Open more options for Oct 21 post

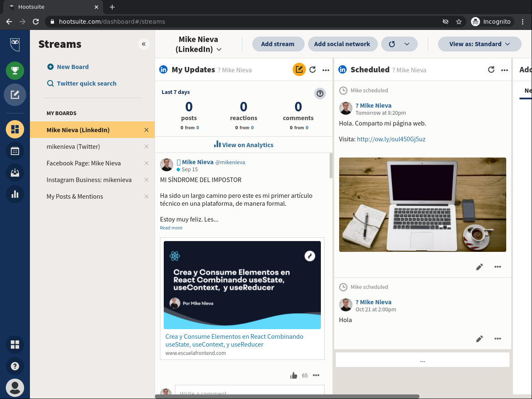[498, 339]
